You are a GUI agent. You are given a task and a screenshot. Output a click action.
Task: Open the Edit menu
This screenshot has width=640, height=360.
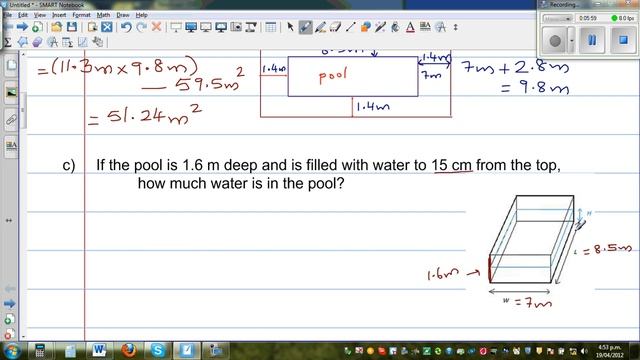[x=23, y=15]
